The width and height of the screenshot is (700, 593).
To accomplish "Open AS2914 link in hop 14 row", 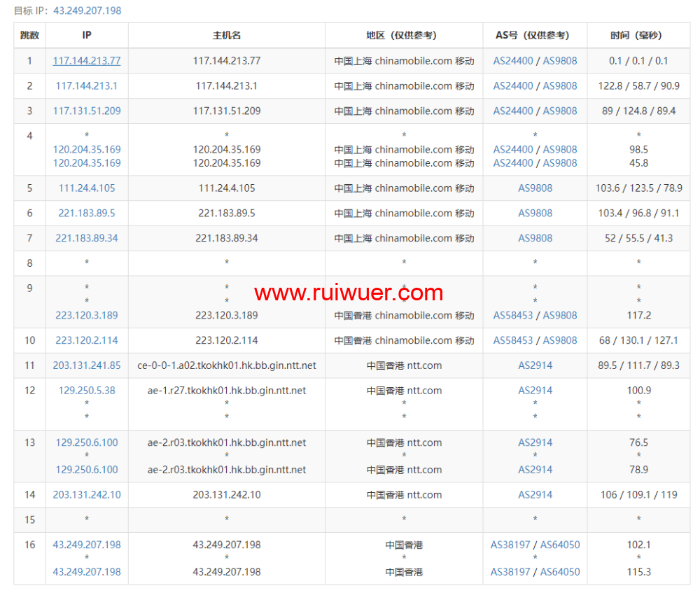I will (x=535, y=495).
